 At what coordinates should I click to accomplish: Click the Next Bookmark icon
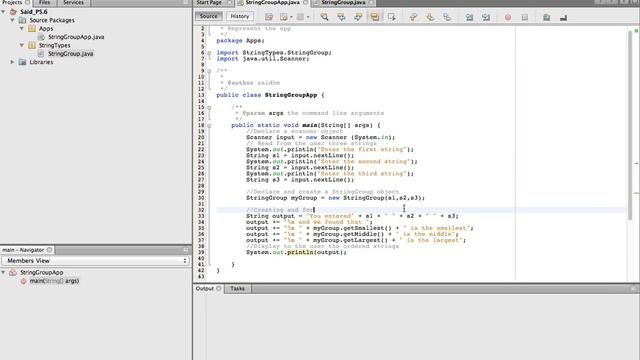pyautogui.click(x=430, y=17)
